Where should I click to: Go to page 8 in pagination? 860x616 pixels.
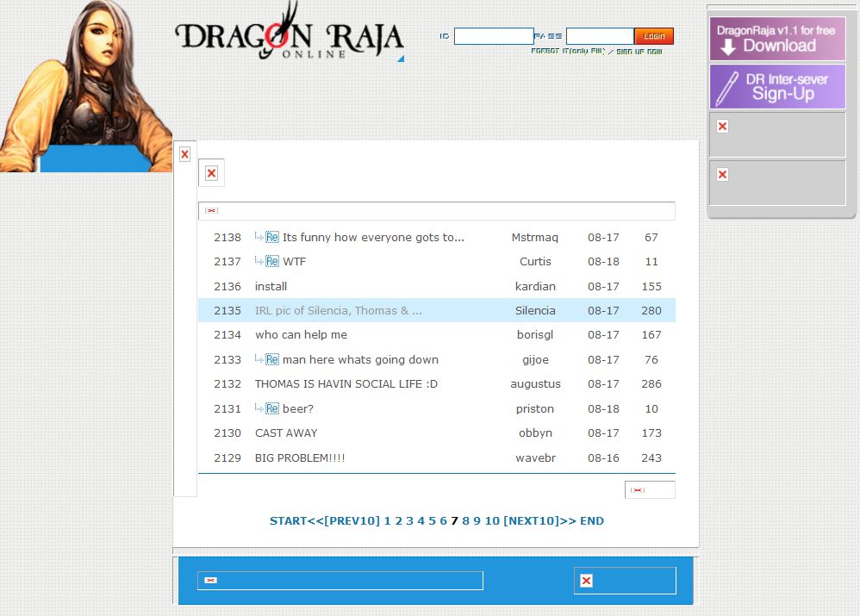[x=466, y=521]
